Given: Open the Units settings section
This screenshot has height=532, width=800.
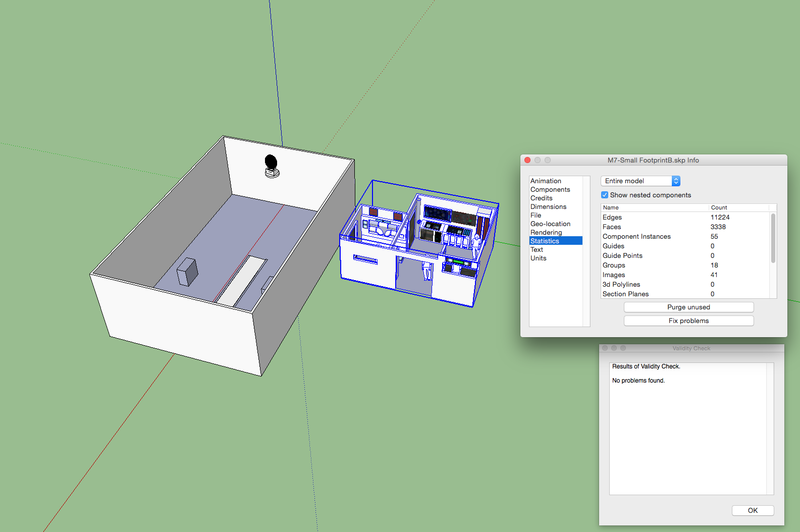Looking at the screenshot, I should [x=538, y=258].
